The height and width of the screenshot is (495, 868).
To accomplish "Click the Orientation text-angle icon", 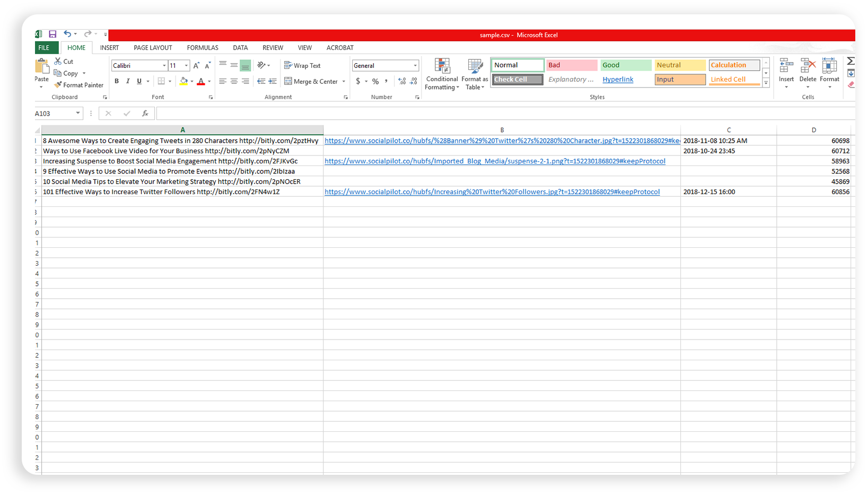I will 261,65.
